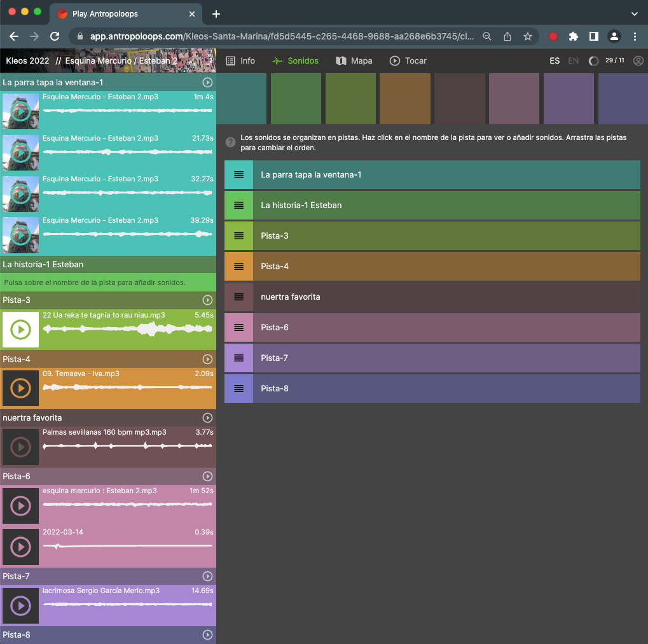
Task: Switch language to ES
Action: 555,61
